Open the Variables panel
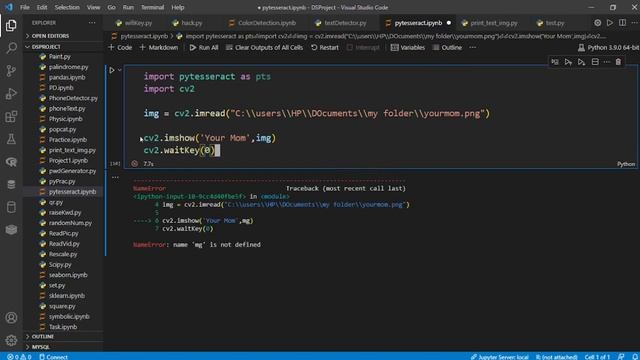 [x=408, y=47]
